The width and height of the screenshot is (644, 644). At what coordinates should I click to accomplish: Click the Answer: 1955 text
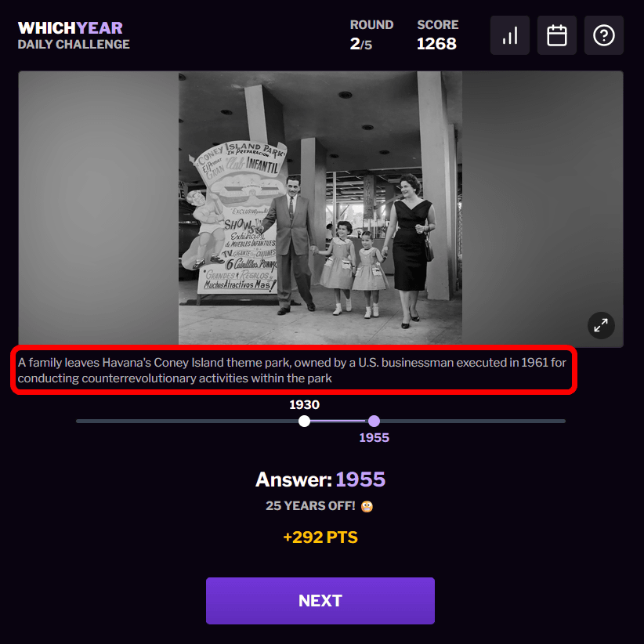320,479
